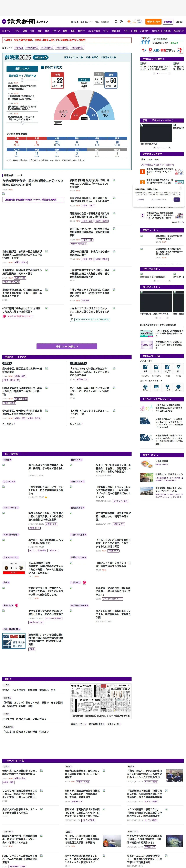The image size is (186, 868).
Task: Open the スポーツ navigation menu item
Action: click(x=56, y=31)
